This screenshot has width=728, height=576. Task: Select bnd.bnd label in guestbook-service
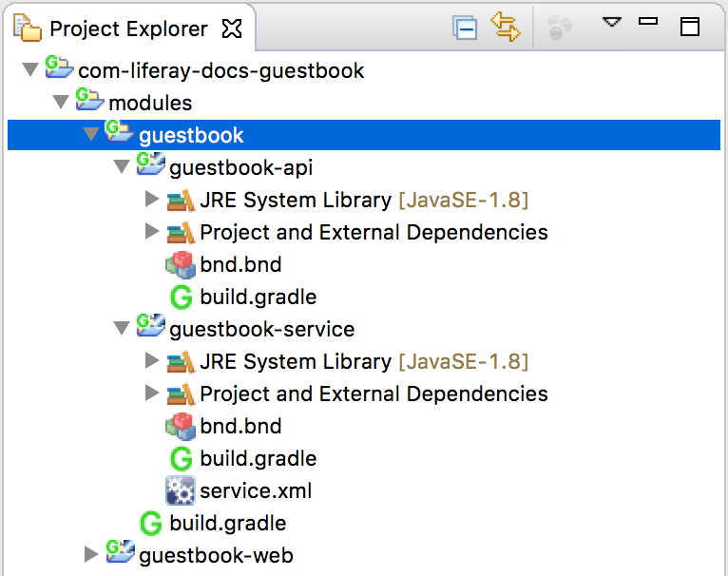pos(241,427)
